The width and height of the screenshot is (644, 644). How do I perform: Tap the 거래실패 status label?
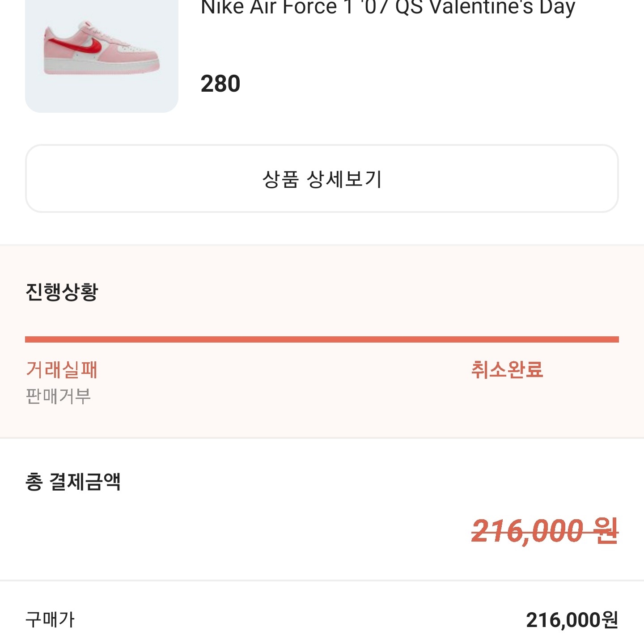pos(62,370)
